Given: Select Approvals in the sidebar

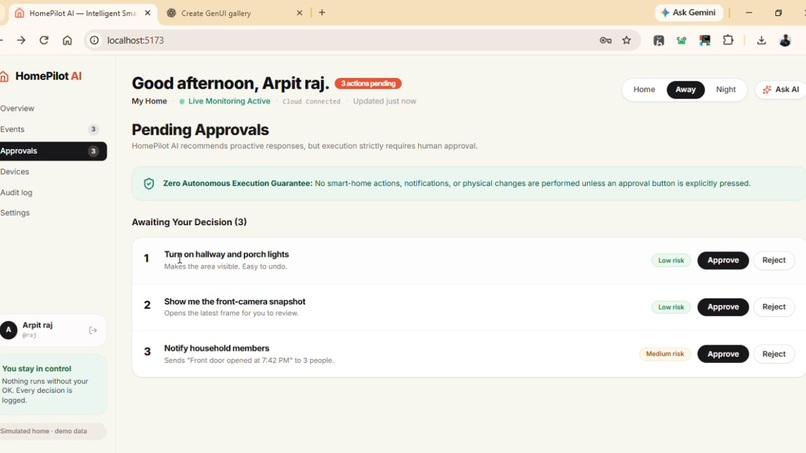Looking at the screenshot, I should coord(51,151).
